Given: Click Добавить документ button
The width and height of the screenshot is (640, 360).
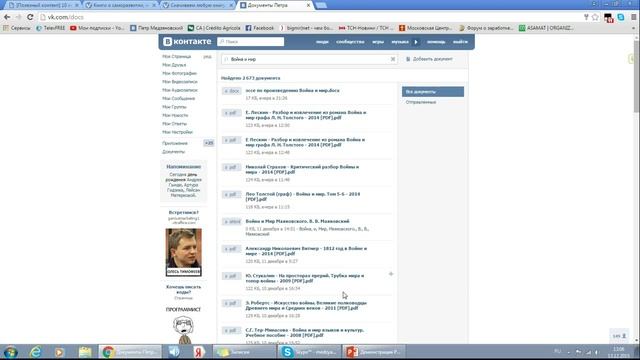Looking at the screenshot, I should click(x=429, y=59).
